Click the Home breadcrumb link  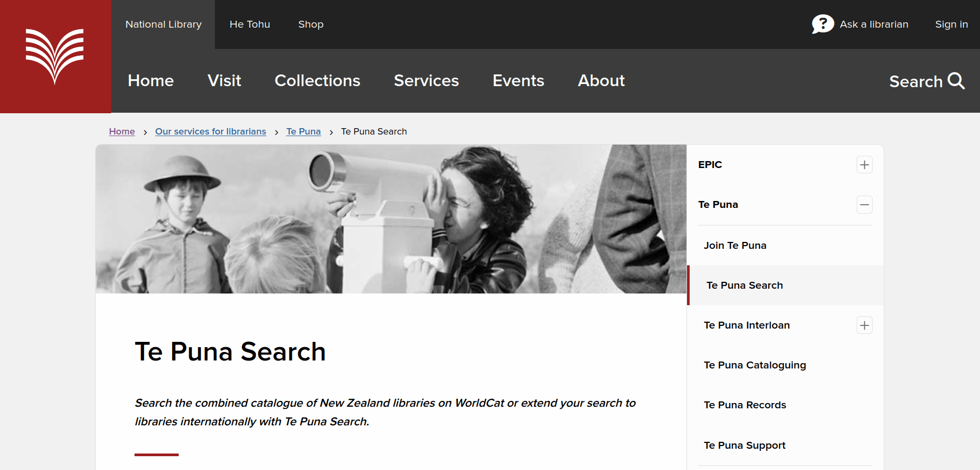tap(122, 131)
